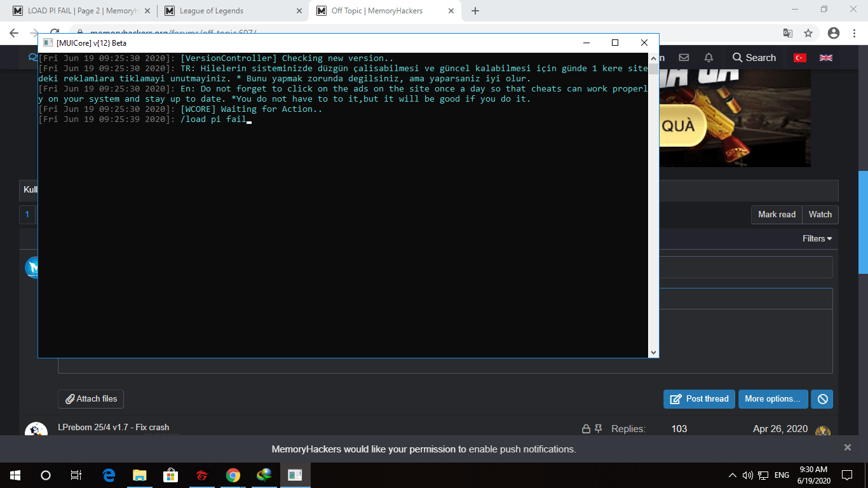The width and height of the screenshot is (868, 488).
Task: Open Internet Download Manager on the taskbar
Action: tap(264, 475)
